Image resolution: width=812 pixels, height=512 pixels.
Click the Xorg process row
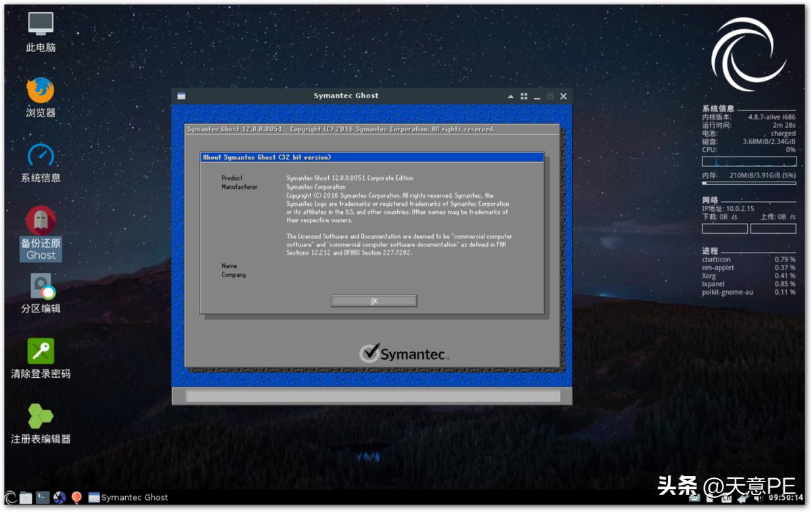[748, 276]
